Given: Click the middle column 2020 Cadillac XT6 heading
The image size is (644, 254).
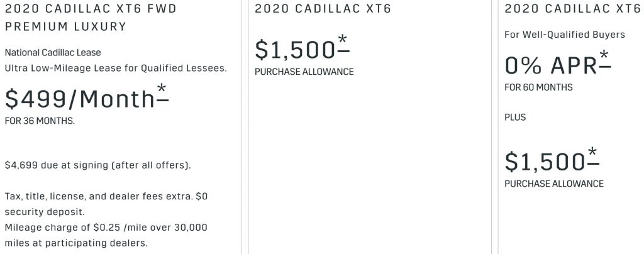Looking at the screenshot, I should click(323, 9).
